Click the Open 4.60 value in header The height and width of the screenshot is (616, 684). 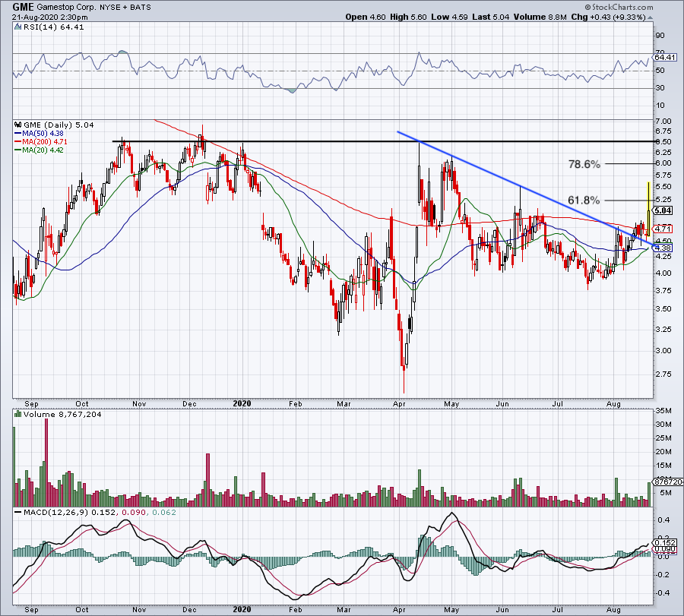pos(366,17)
